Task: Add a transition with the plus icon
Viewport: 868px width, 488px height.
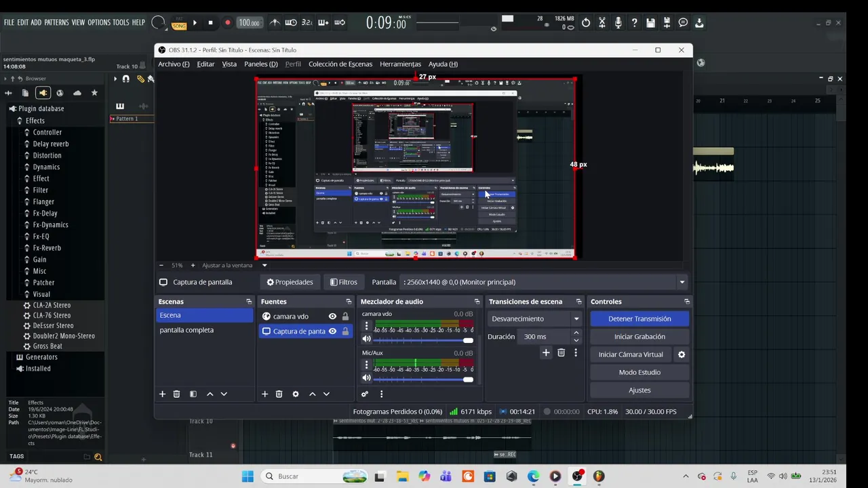Action: pyautogui.click(x=546, y=352)
